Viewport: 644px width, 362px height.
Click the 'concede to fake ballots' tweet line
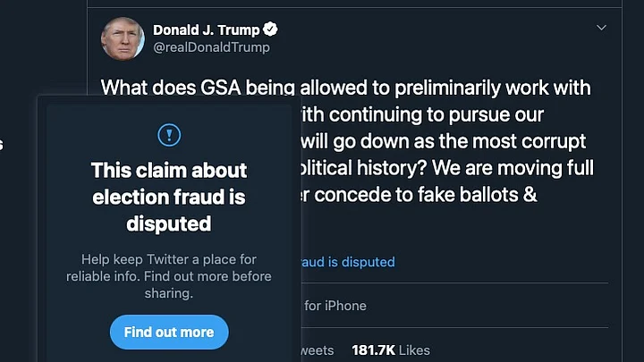417,194
